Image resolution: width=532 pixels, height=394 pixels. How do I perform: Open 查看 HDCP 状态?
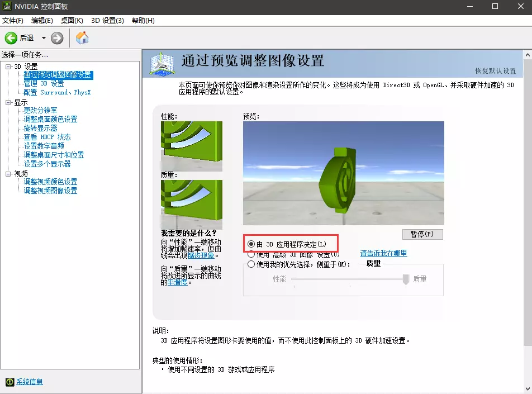[x=47, y=137]
